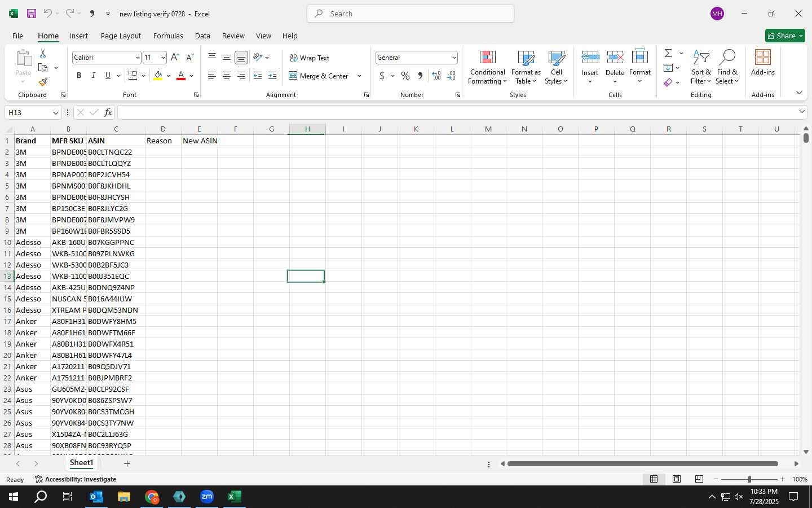The width and height of the screenshot is (812, 508).
Task: Increase font size with the larger A icon
Action: tap(175, 58)
